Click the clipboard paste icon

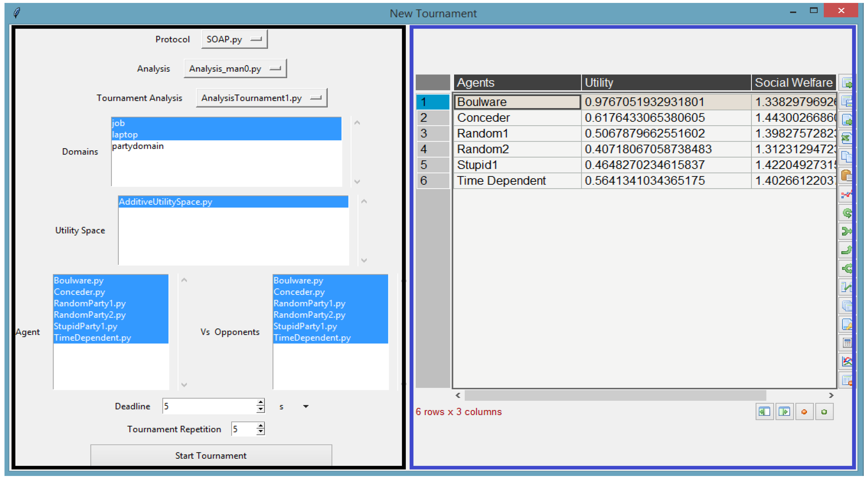(x=846, y=175)
